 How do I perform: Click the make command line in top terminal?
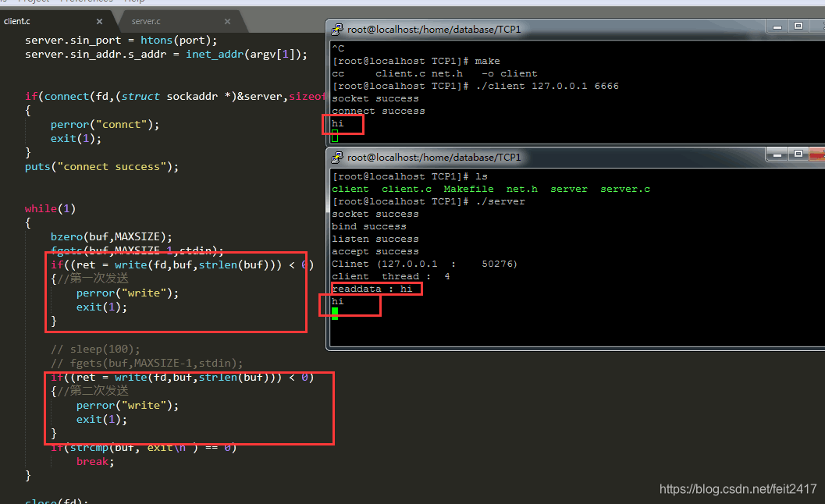[x=416, y=62]
